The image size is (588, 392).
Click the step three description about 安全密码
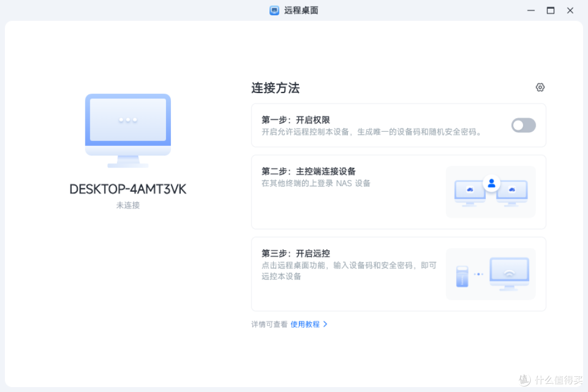349,271
